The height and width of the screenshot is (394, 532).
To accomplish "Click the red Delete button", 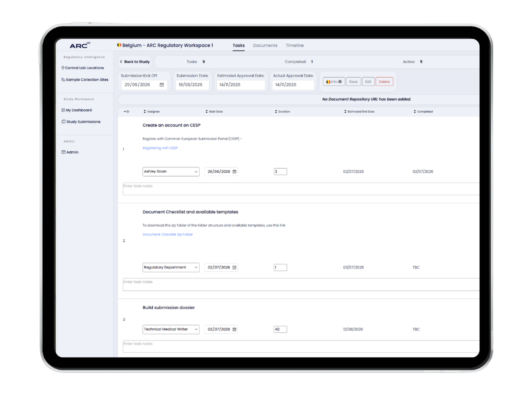I will point(384,82).
